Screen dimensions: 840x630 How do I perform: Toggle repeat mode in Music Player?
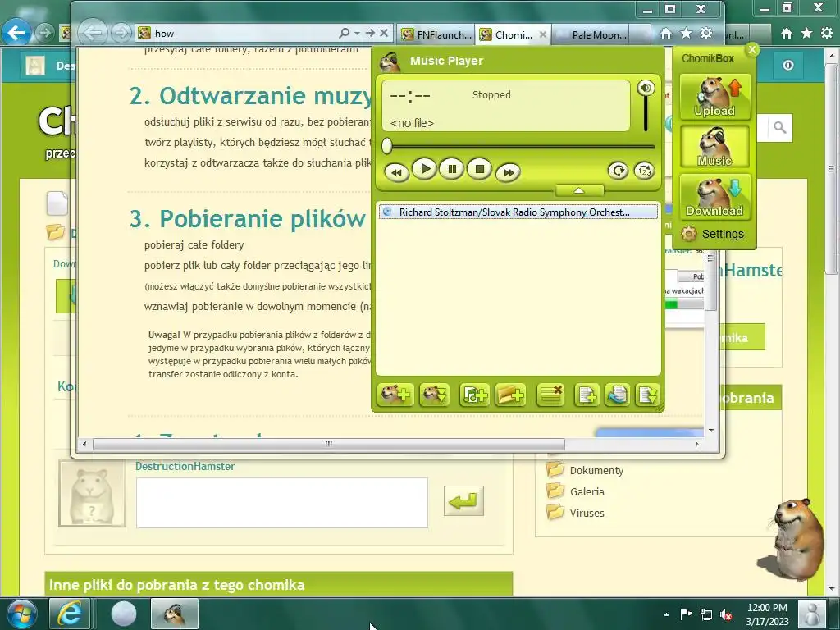point(618,171)
